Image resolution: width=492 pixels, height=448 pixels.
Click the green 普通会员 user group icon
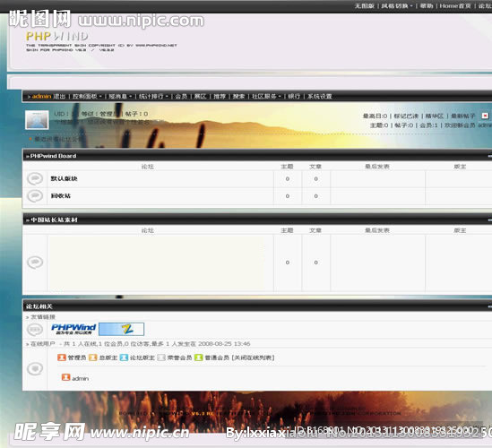click(198, 358)
